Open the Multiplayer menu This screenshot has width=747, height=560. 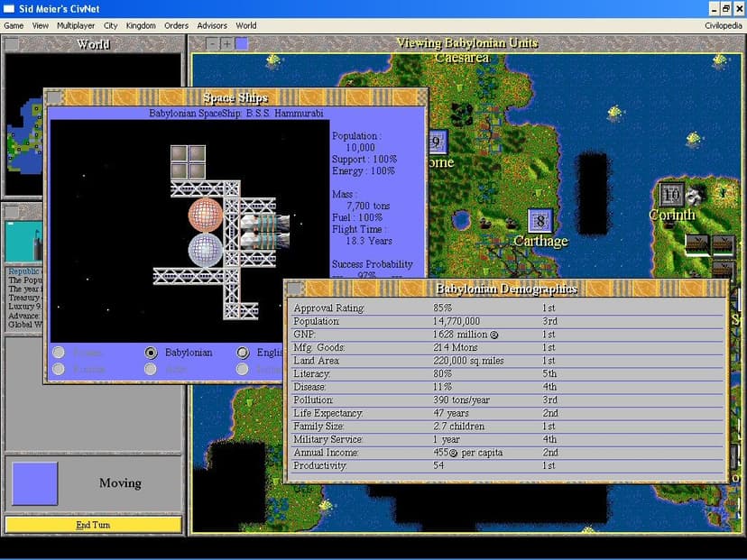pyautogui.click(x=76, y=26)
